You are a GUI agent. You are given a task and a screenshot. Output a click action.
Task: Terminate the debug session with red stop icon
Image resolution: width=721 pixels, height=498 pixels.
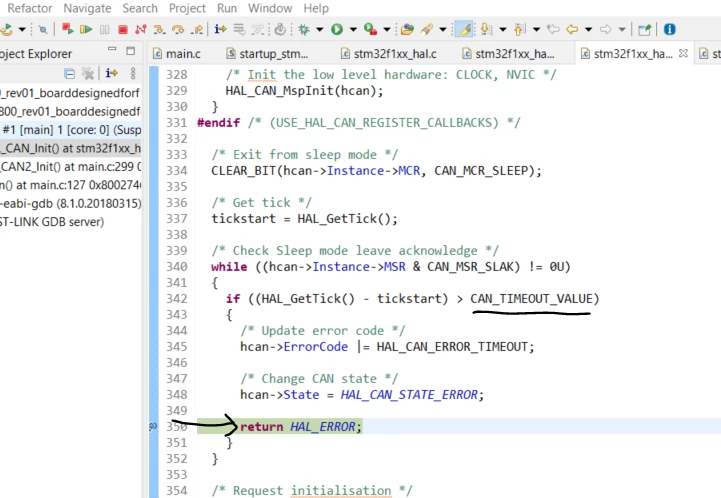tap(122, 30)
